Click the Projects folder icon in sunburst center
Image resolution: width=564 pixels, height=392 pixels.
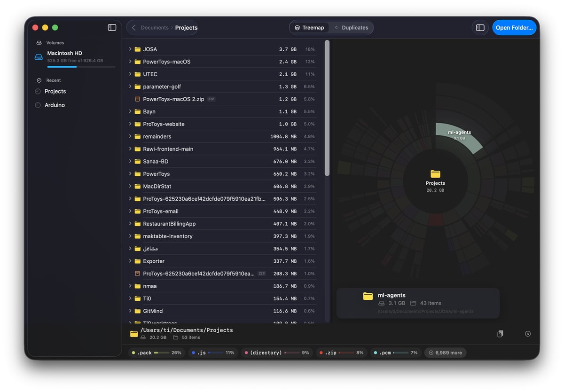(x=435, y=174)
